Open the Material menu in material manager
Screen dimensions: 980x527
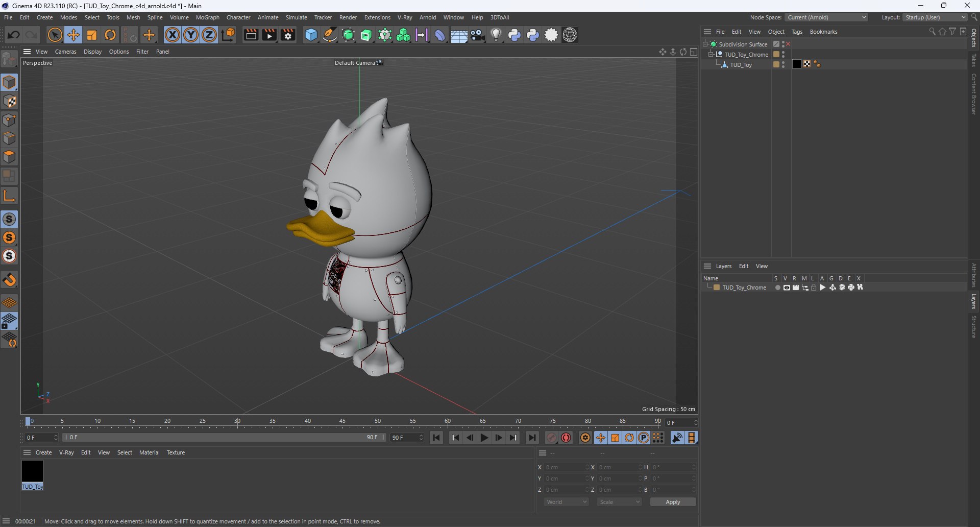149,452
